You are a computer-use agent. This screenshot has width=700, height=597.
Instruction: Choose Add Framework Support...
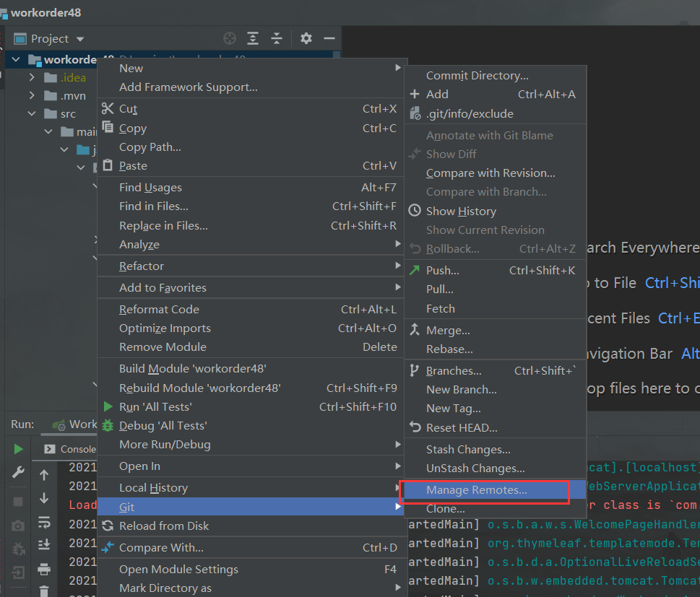pos(251,87)
